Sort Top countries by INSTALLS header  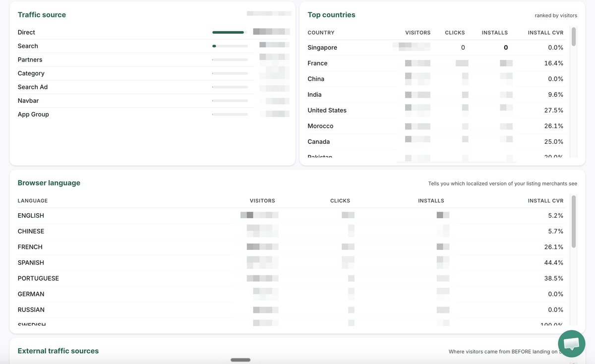click(494, 33)
